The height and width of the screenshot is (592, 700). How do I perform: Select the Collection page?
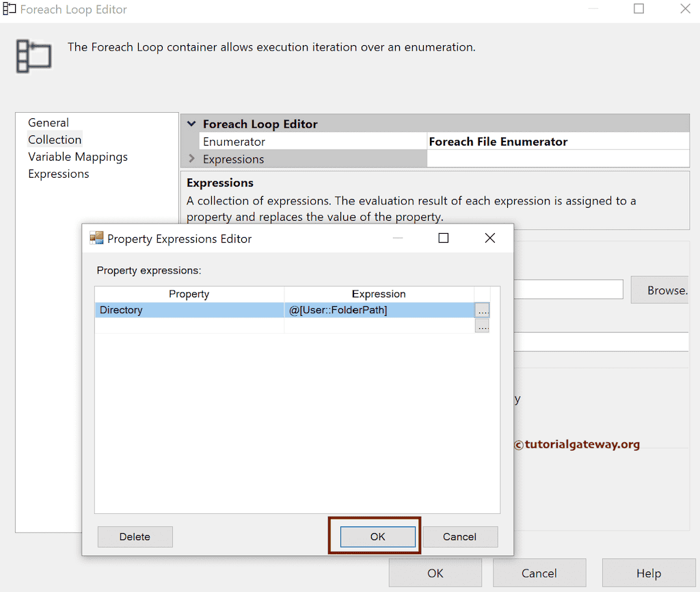pos(55,139)
